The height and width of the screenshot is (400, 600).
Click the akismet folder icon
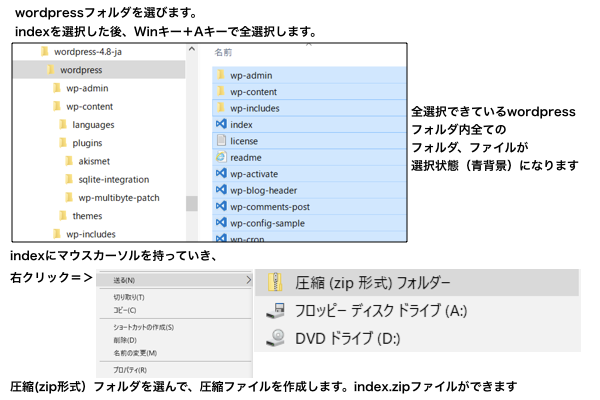(x=69, y=161)
